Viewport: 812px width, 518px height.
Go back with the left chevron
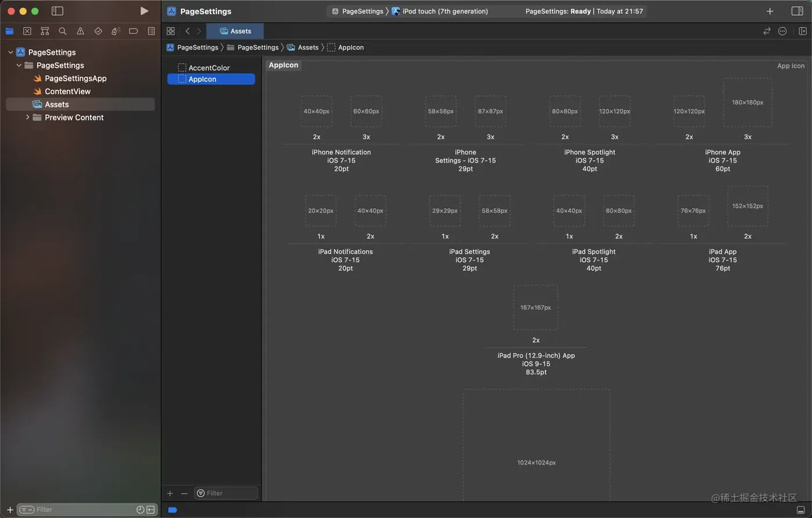pyautogui.click(x=187, y=31)
